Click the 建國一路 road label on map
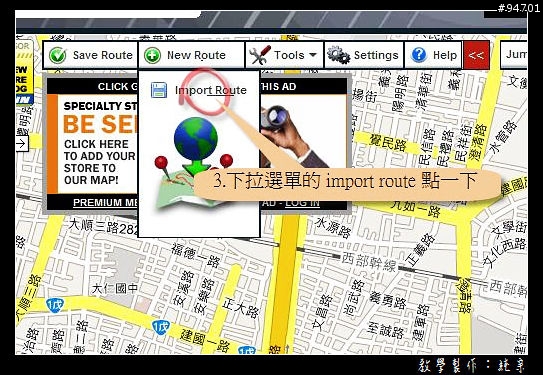 [x=204, y=340]
